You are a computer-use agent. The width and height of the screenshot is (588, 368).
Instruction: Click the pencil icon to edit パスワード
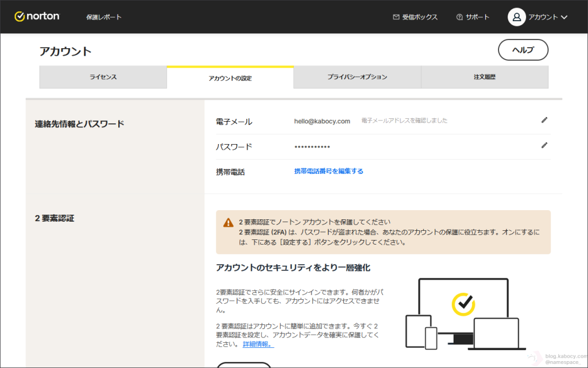544,145
